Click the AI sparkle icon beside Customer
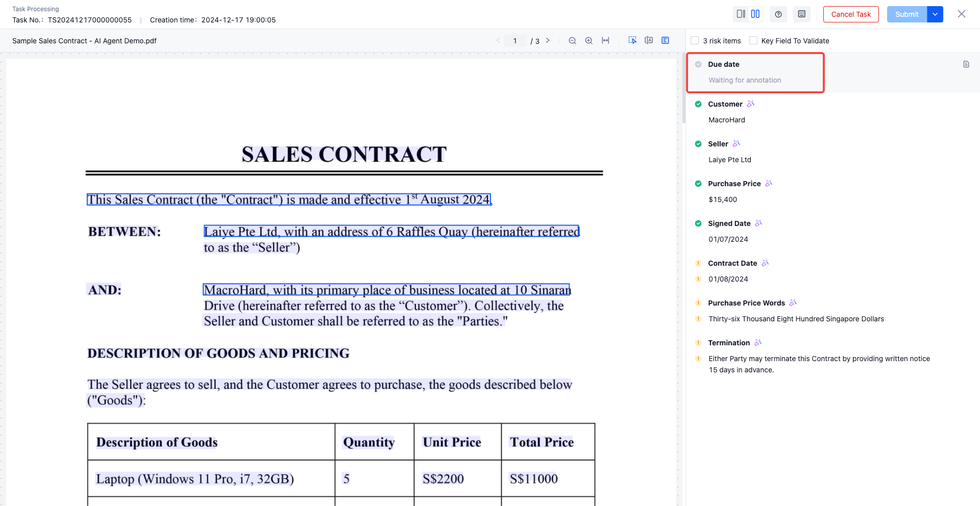 pos(750,104)
